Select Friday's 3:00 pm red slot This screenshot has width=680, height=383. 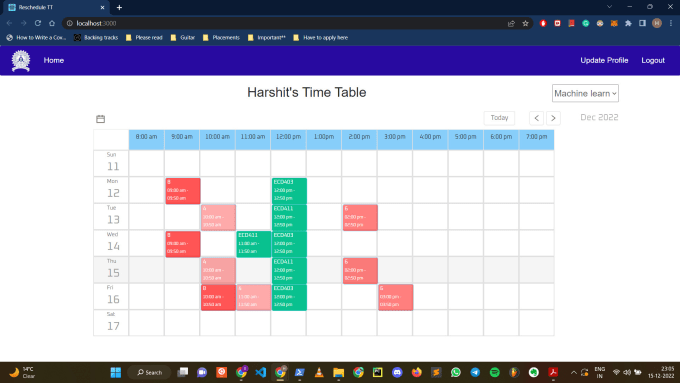(396, 297)
